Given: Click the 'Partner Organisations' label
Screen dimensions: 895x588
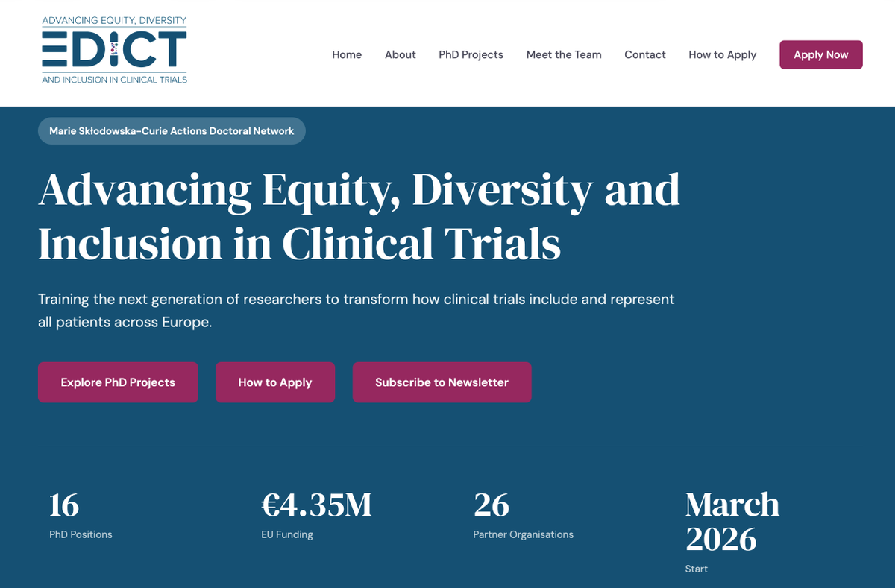Looking at the screenshot, I should 524,534.
